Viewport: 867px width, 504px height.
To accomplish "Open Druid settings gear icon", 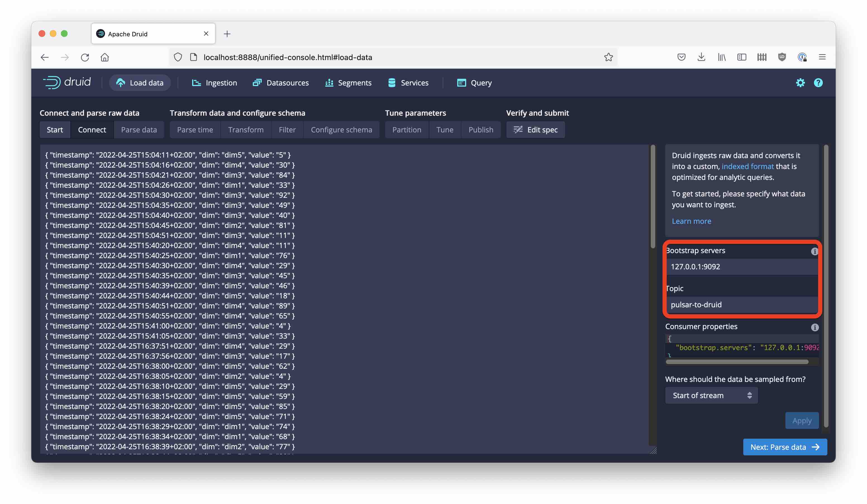I will 800,83.
